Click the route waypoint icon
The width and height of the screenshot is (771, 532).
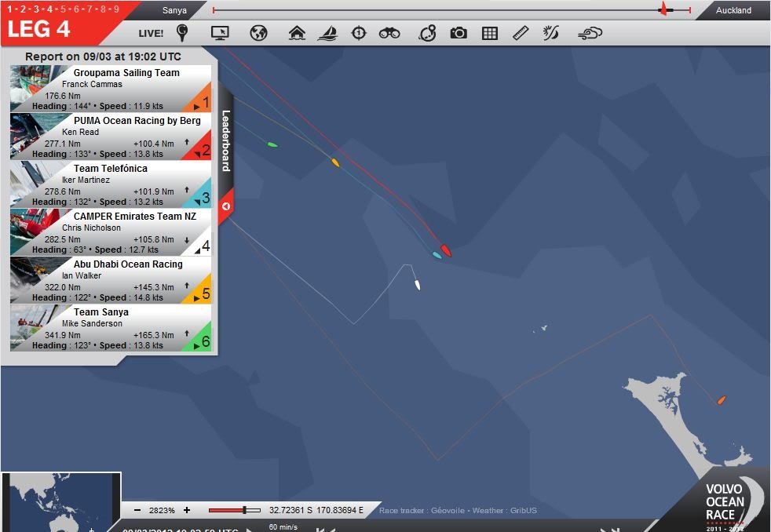tap(428, 33)
